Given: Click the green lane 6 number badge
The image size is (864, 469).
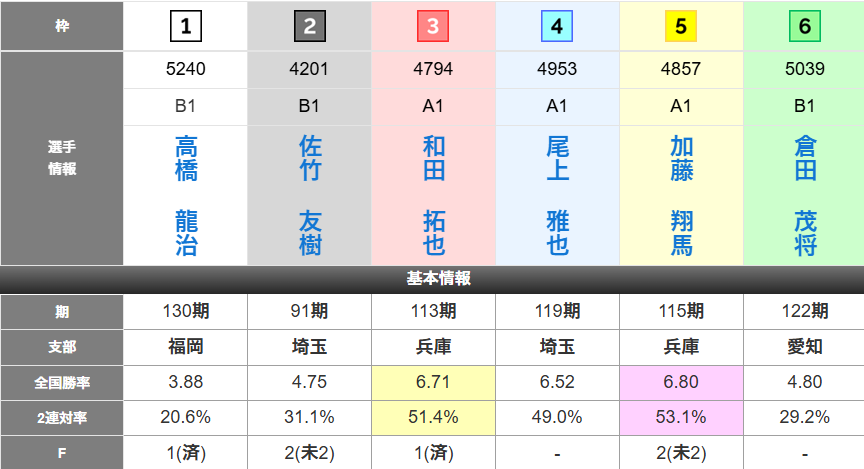Looking at the screenshot, I should (x=805, y=27).
